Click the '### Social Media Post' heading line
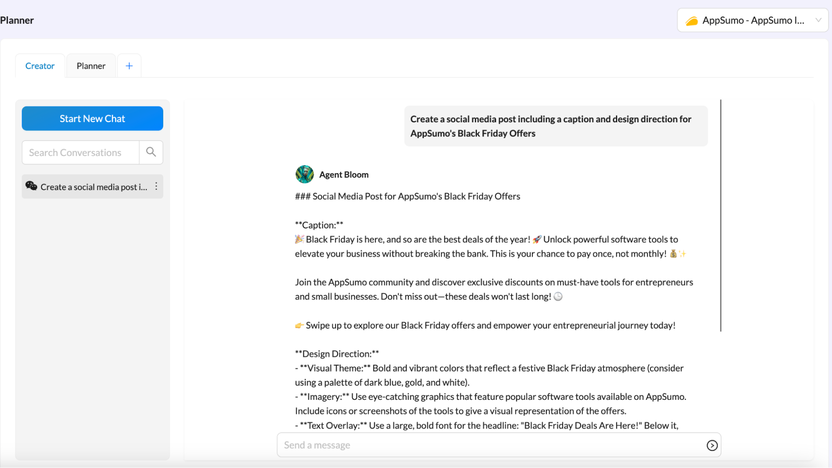832x468 pixels. click(408, 196)
